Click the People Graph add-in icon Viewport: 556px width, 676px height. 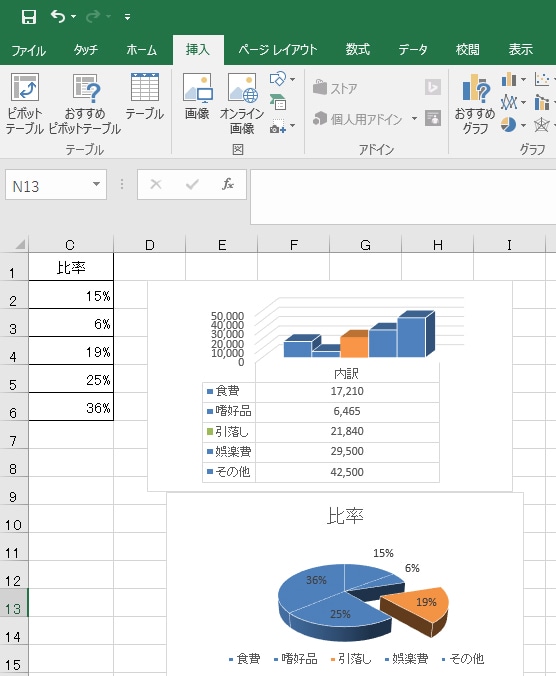(x=433, y=118)
